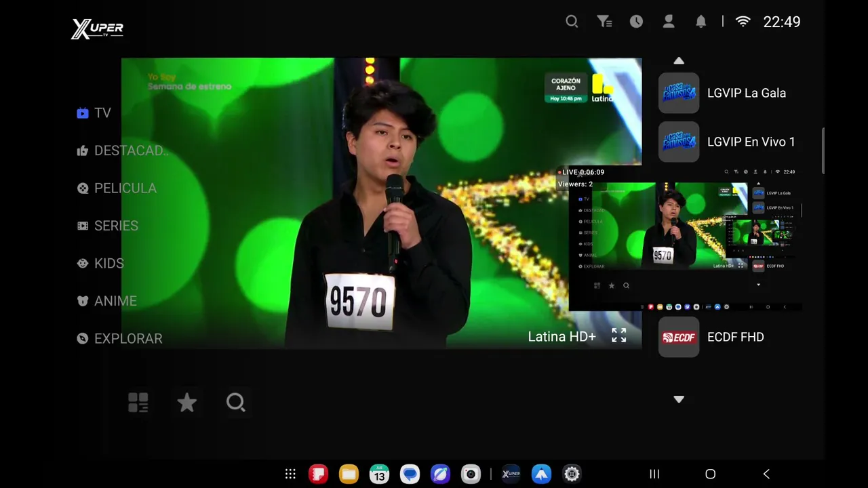Open the blue arrow app in taskbar
Viewport: 868px width, 488px height.
[x=541, y=474]
